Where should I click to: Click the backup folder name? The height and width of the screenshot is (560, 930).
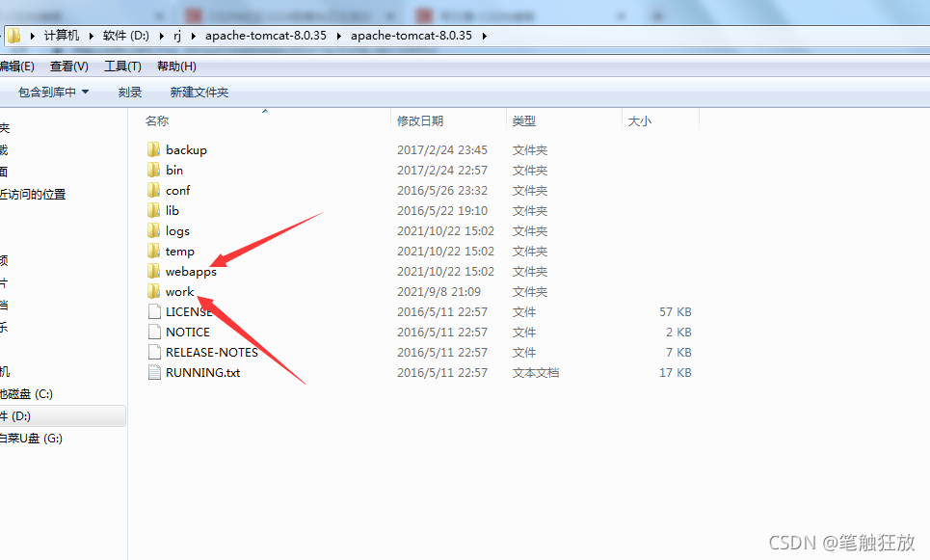[186, 150]
